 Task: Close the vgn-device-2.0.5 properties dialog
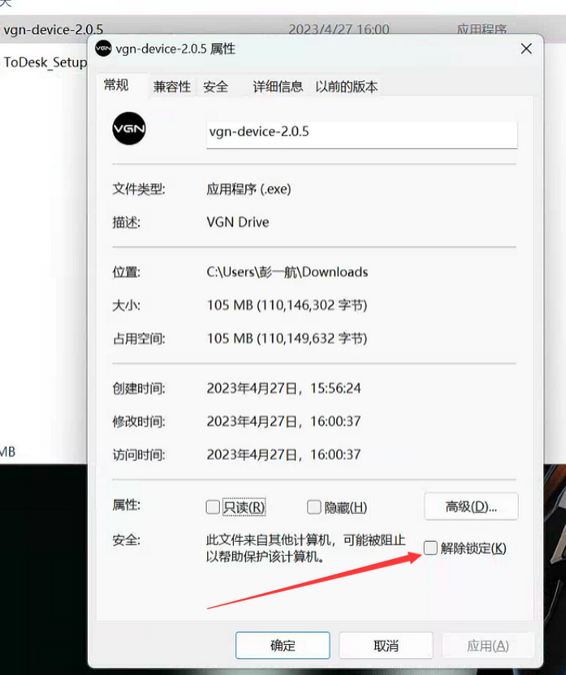click(x=526, y=49)
